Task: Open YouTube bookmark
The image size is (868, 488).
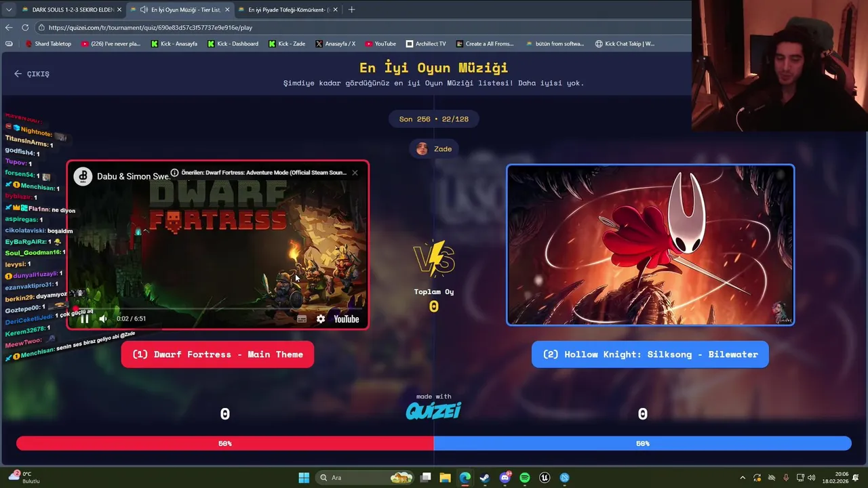Action: tap(380, 44)
